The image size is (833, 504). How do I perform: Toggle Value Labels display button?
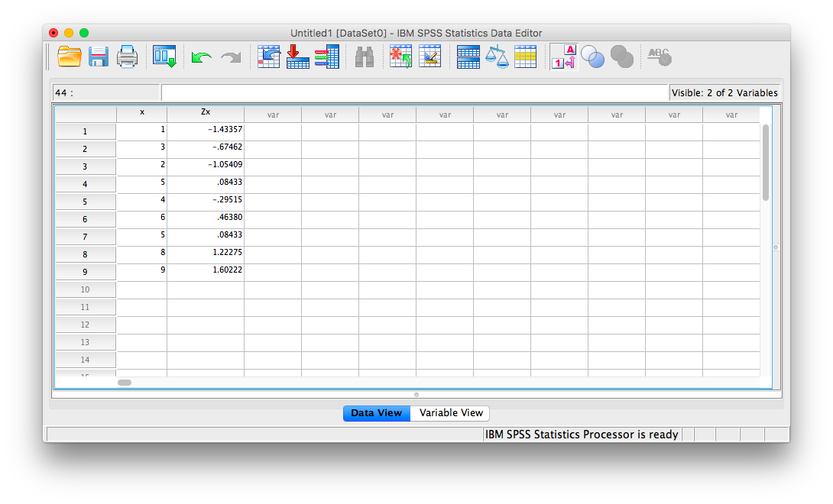pos(564,57)
